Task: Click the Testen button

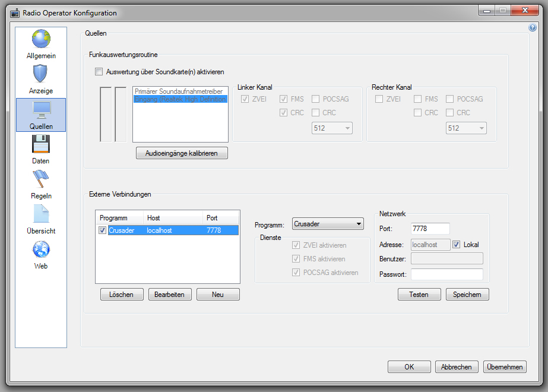Action: (x=419, y=295)
